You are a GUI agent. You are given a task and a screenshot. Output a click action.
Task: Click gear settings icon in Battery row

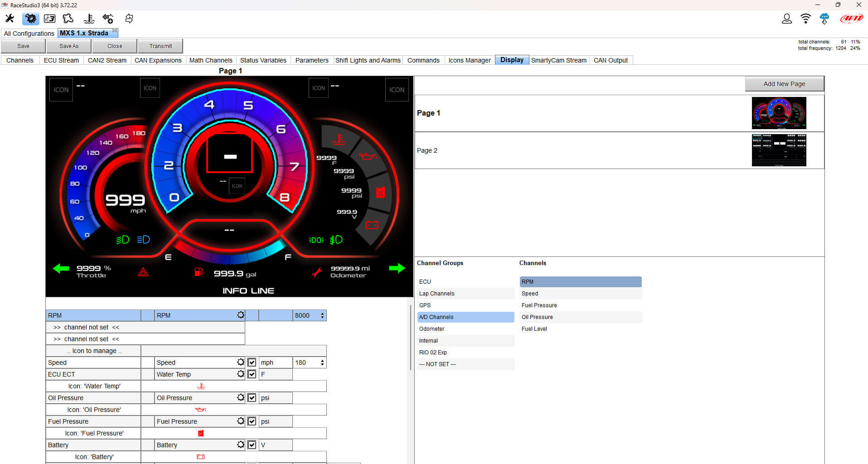click(x=240, y=445)
